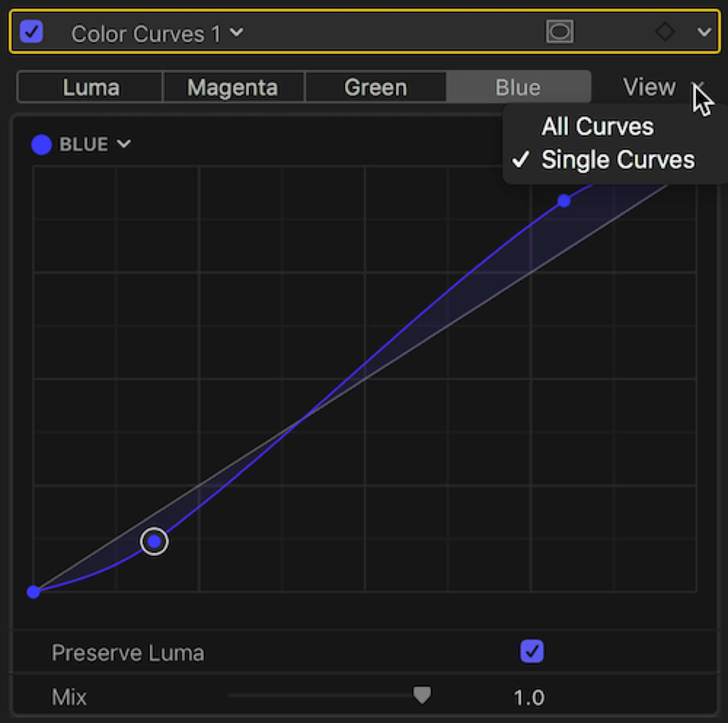The width and height of the screenshot is (728, 723).
Task: Switch to the Green tab
Action: point(375,87)
